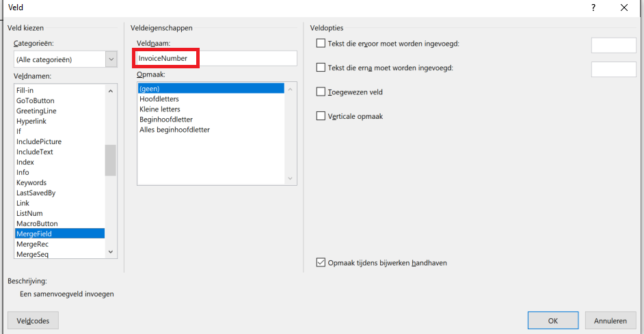Select Hyperlink in the field names list
This screenshot has width=644, height=334.
60,121
